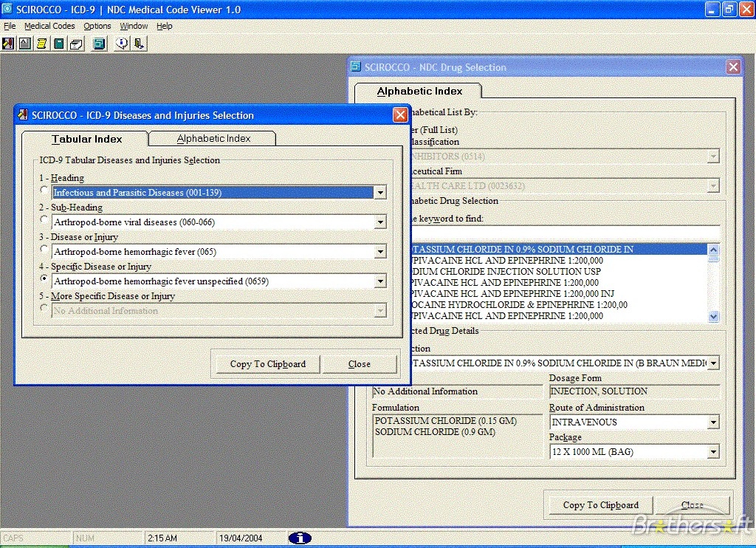
Task: Click Copy To Clipboard in NDC Drug Selection
Action: point(601,505)
